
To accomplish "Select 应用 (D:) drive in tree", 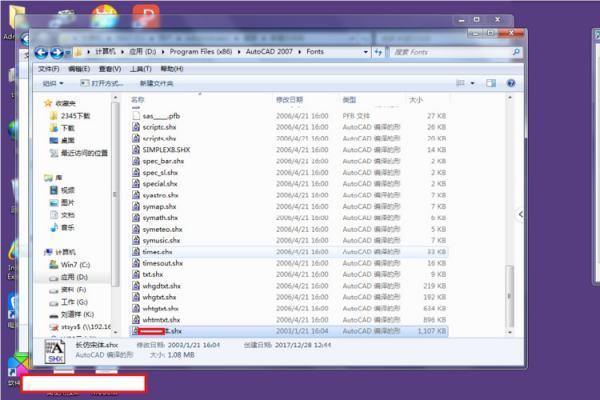I will pyautogui.click(x=74, y=277).
